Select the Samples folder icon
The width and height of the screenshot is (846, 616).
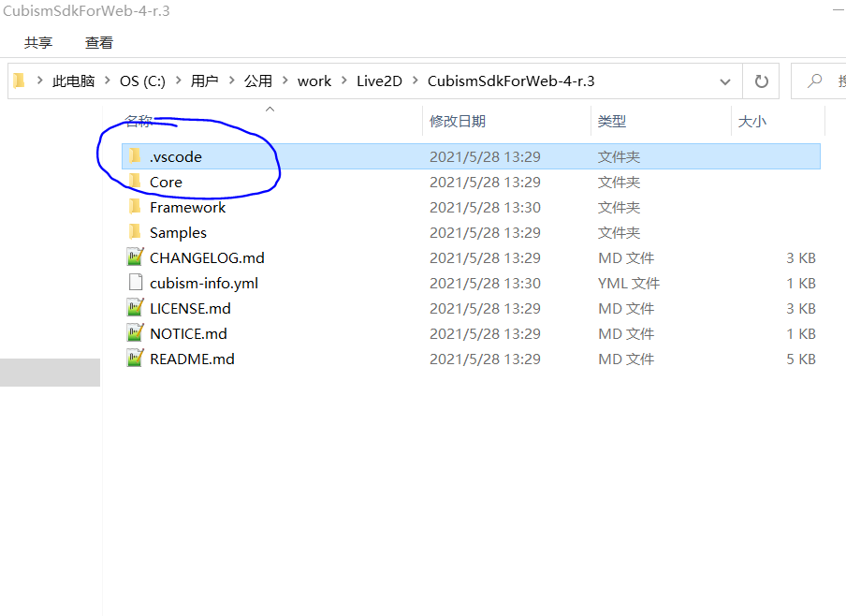pos(135,232)
